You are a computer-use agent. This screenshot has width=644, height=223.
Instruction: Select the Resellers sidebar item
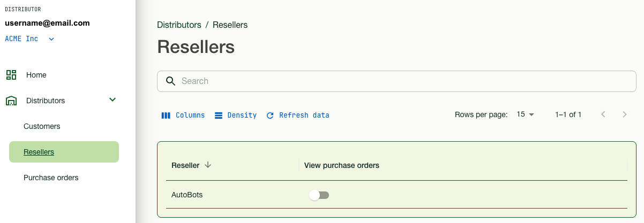click(x=39, y=152)
